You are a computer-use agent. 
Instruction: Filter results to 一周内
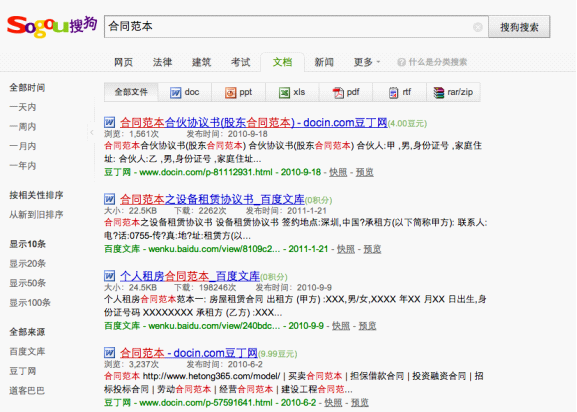(x=23, y=127)
